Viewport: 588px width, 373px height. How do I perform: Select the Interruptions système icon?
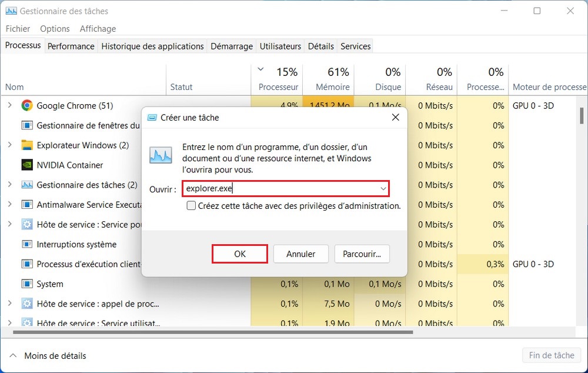click(x=25, y=244)
